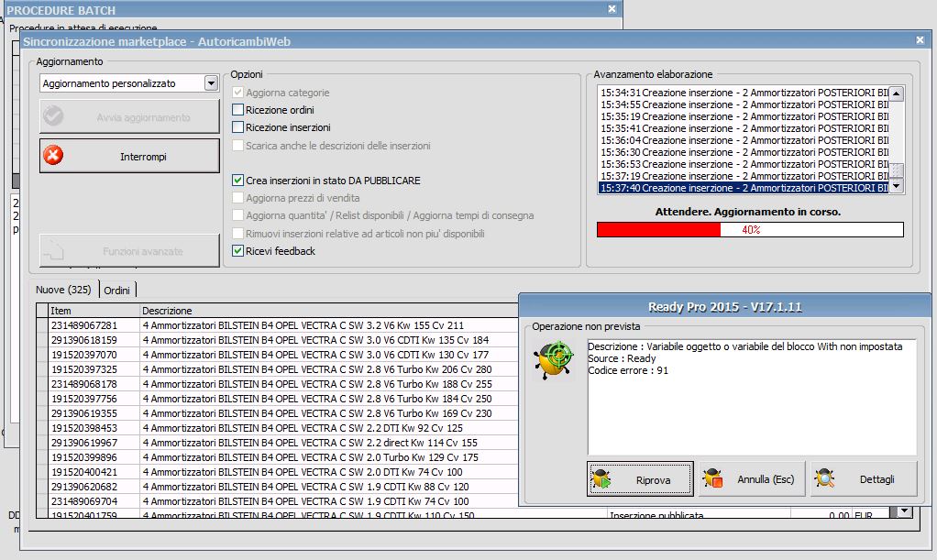Click description ending 1.9 CDTI Kw 88 Cv 120

305,487
